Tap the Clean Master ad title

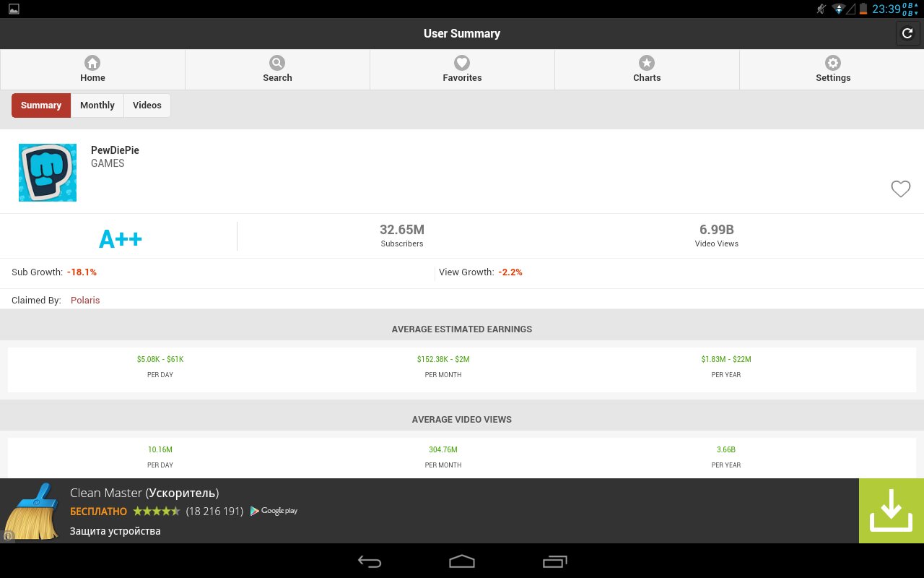144,493
